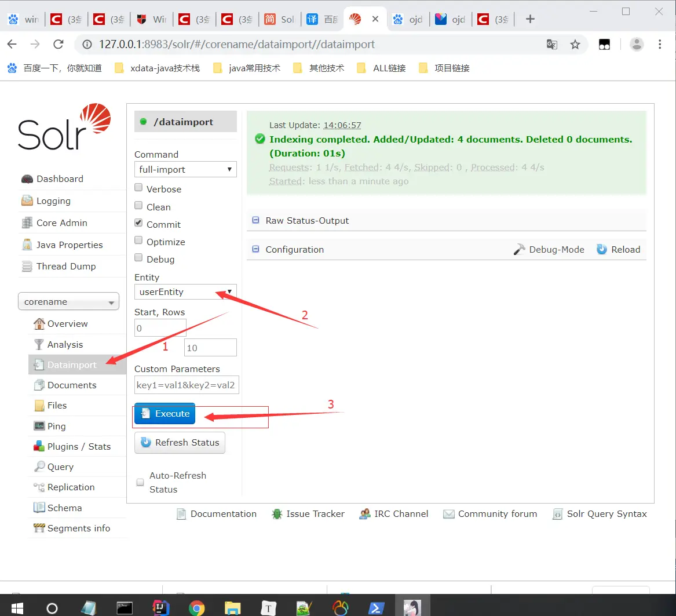Click the Ping monitor icon
Image resolution: width=676 pixels, height=616 pixels.
point(39,426)
